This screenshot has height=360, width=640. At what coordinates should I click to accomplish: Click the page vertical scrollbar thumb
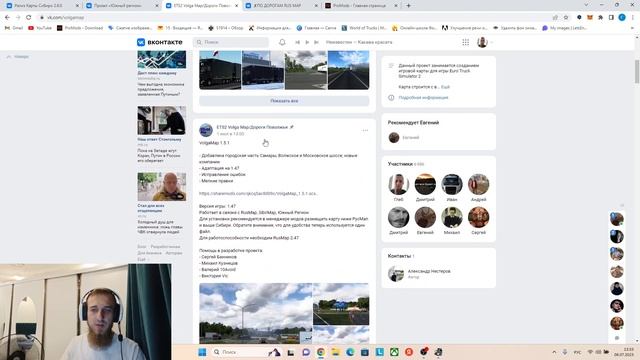637,71
